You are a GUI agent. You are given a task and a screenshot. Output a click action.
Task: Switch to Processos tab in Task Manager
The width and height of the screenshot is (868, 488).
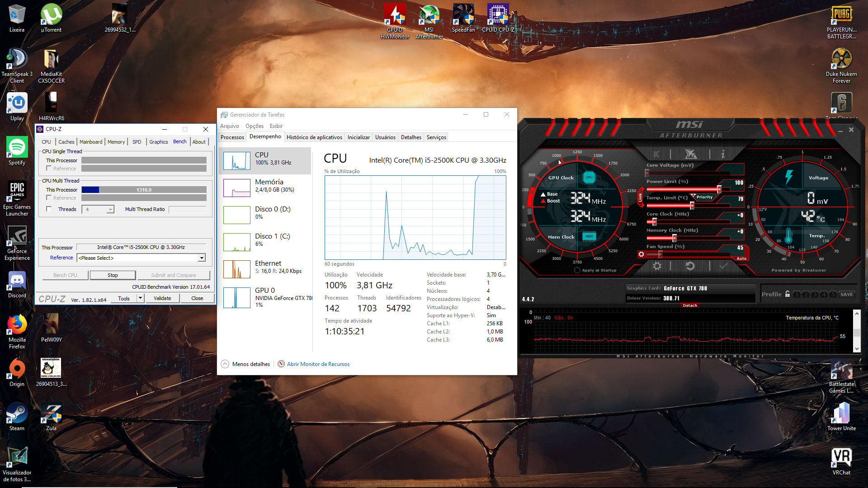click(232, 137)
